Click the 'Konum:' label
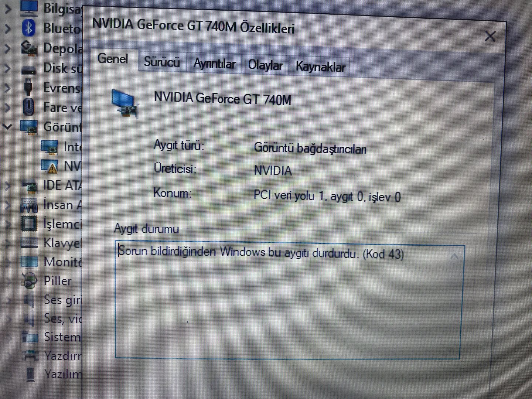The height and width of the screenshot is (399, 532). (x=172, y=193)
